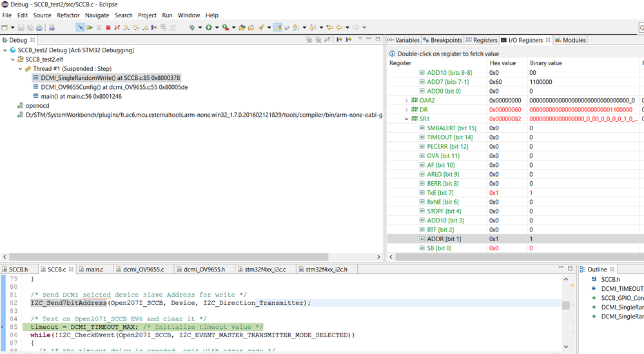The width and height of the screenshot is (644, 354).
Task: Open the Back navigation history dropdown
Action: click(347, 28)
